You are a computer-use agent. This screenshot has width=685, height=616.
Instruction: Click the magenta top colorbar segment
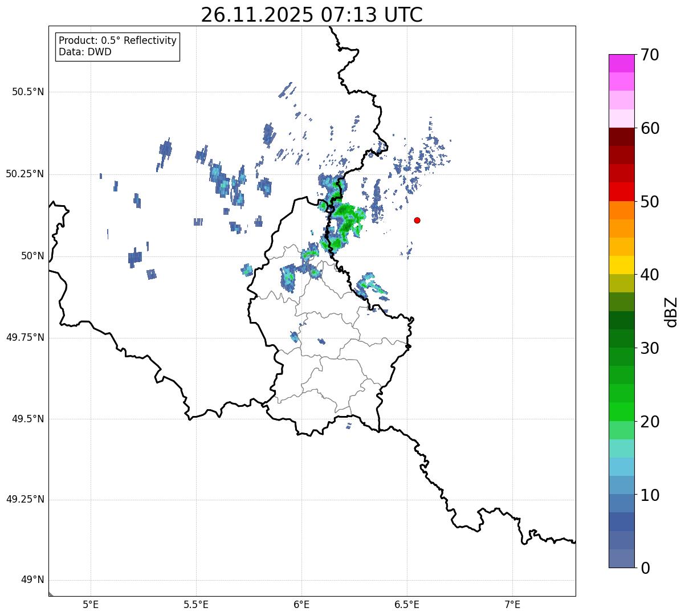coord(621,63)
